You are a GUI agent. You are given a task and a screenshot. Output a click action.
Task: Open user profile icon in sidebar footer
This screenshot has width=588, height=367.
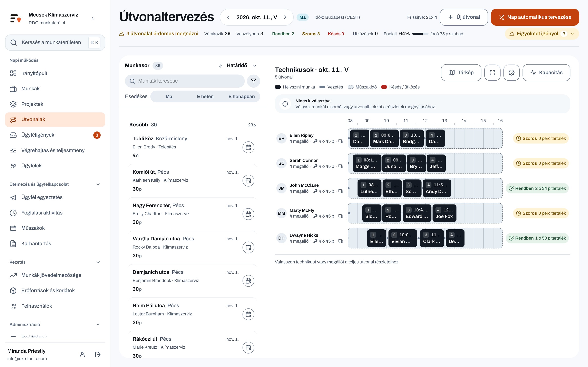pyautogui.click(x=82, y=354)
